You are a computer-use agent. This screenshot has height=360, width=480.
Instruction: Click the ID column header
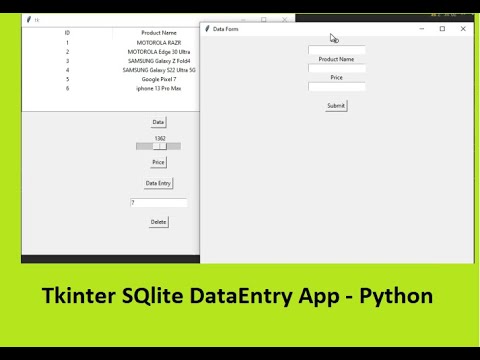click(x=67, y=33)
